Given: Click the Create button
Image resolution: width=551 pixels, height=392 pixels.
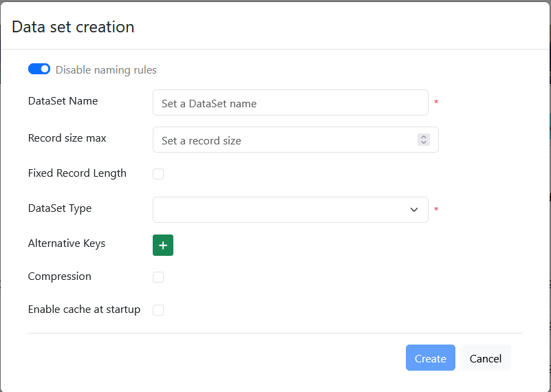Looking at the screenshot, I should 431,358.
